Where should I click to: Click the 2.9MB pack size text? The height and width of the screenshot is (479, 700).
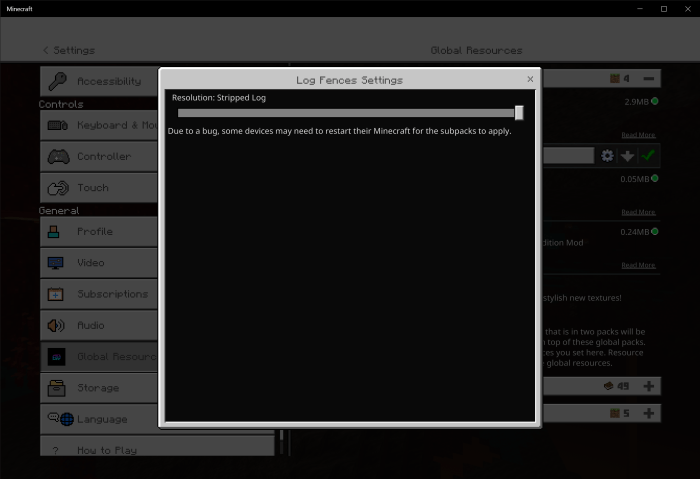point(636,102)
